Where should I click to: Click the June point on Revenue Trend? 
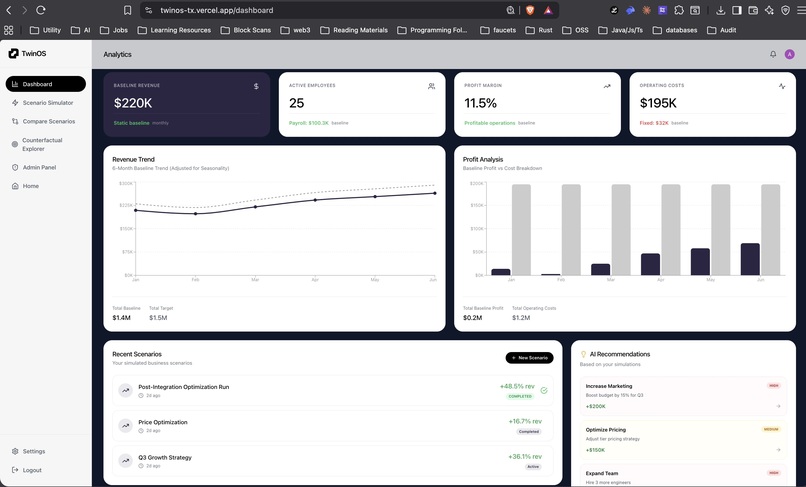tap(435, 193)
